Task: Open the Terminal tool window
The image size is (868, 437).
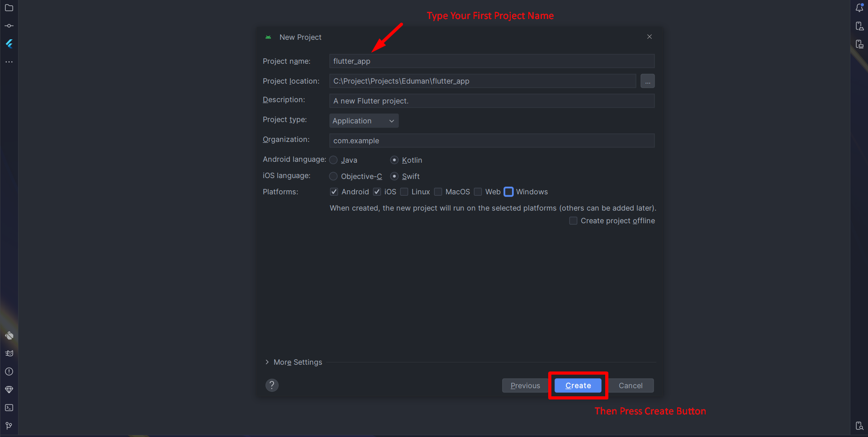Action: coord(9,408)
